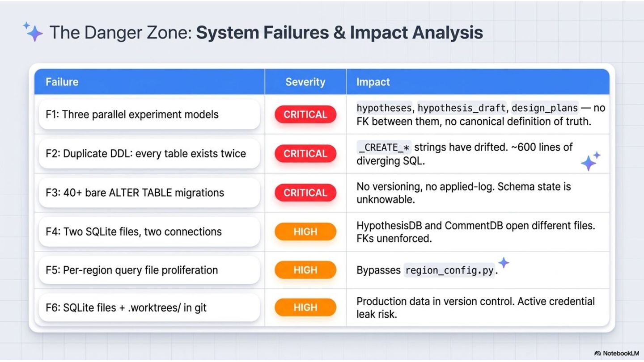Image resolution: width=644 pixels, height=362 pixels.
Task: Open F3: 40+ bare ALTER TABLE migrations
Action: 149,193
